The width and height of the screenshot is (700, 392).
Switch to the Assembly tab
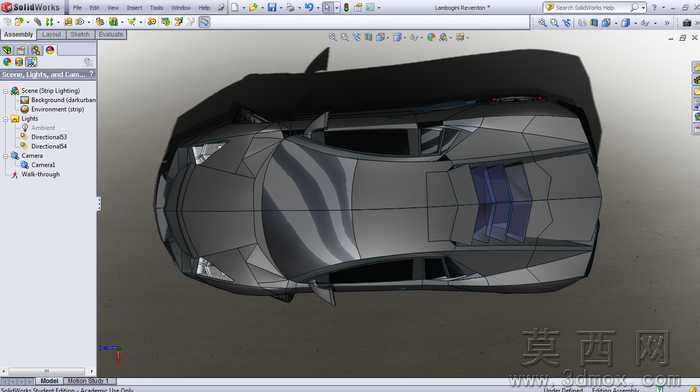point(18,34)
